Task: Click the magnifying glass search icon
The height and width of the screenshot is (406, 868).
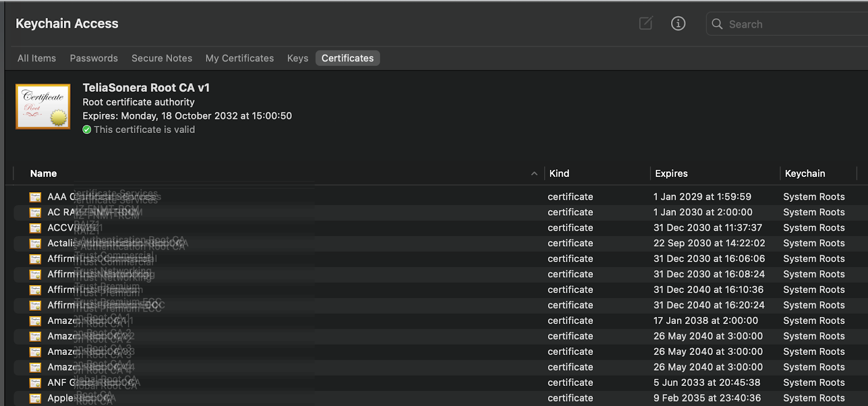Action: [717, 24]
